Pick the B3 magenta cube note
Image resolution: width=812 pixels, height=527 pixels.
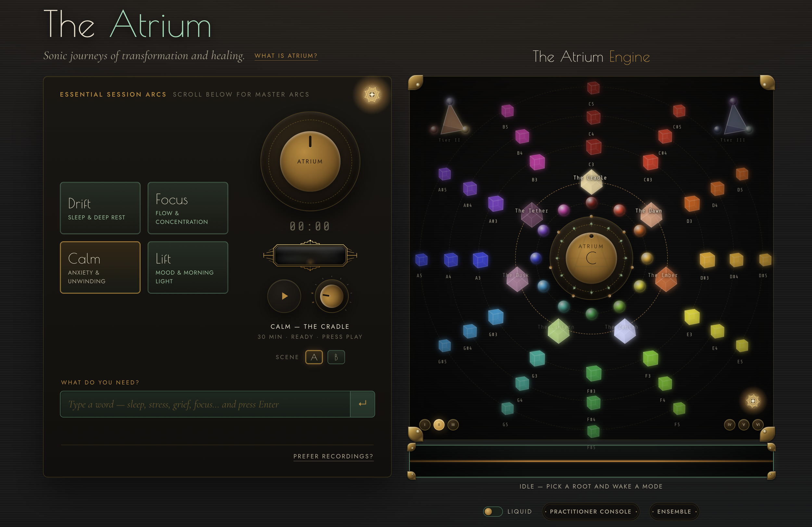[537, 162]
